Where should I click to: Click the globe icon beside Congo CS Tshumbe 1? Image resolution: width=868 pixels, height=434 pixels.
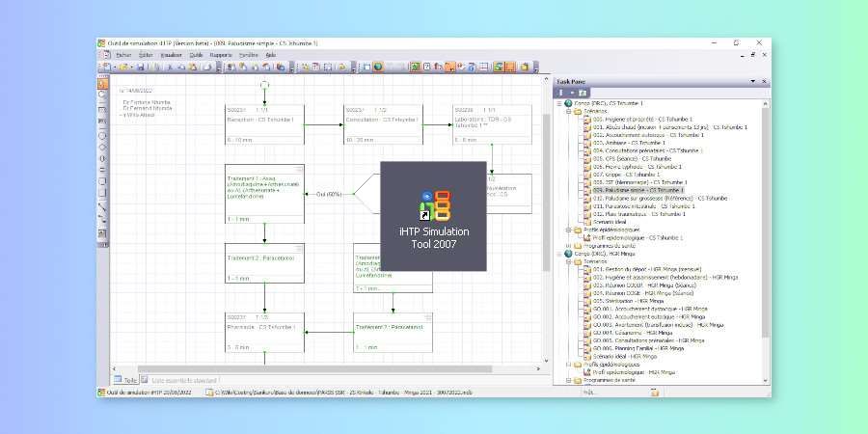click(568, 103)
